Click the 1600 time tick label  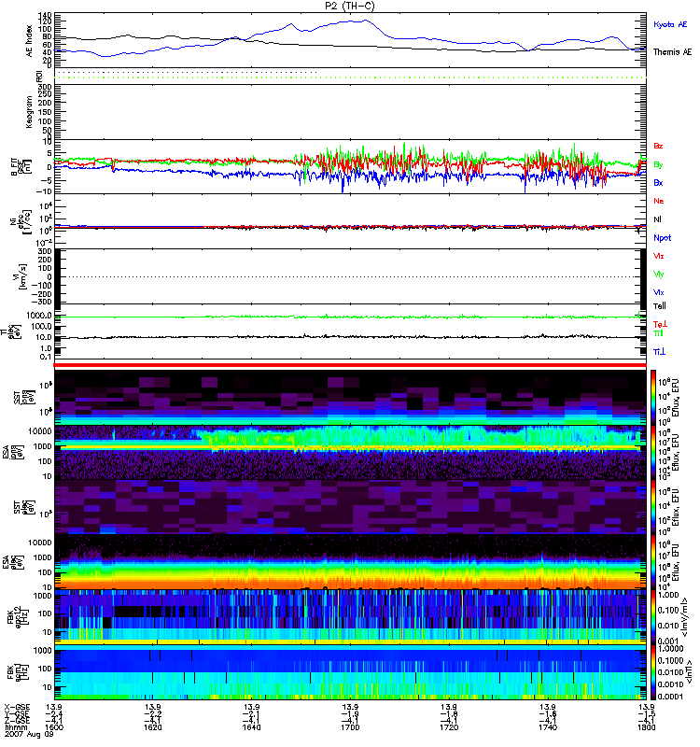[x=54, y=727]
